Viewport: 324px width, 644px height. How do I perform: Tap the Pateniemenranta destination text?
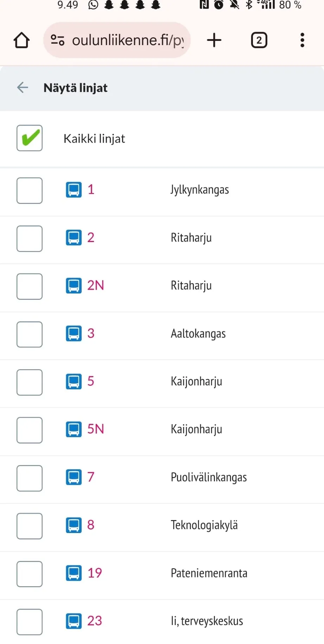[209, 573]
